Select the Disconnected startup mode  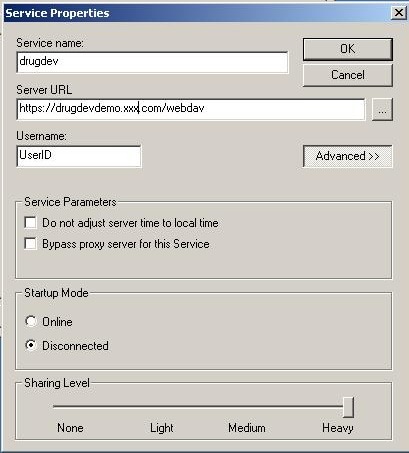(31, 345)
